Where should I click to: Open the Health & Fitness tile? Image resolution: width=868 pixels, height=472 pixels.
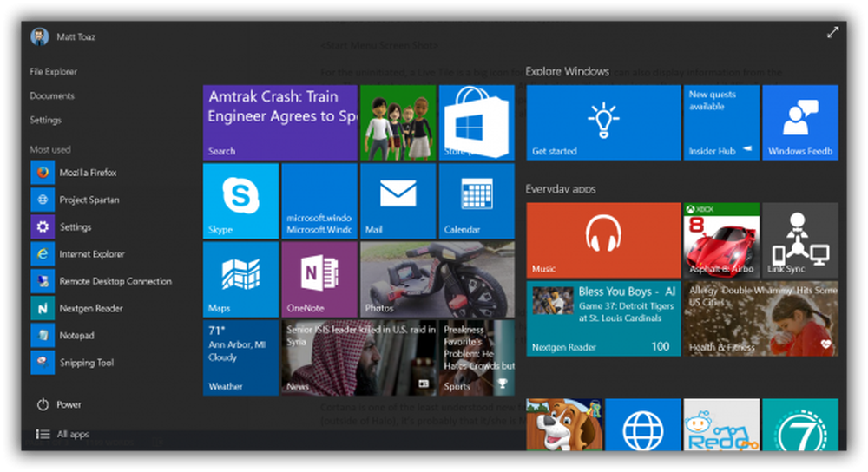(760, 318)
